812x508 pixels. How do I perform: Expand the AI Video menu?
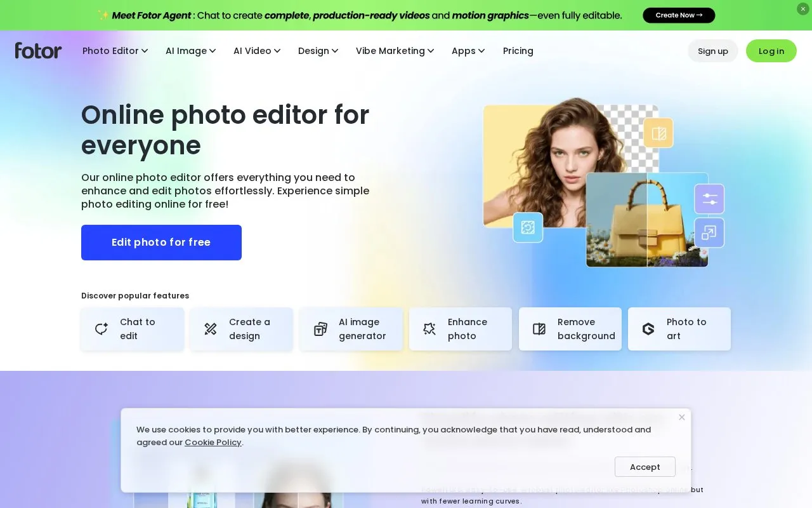(x=256, y=51)
